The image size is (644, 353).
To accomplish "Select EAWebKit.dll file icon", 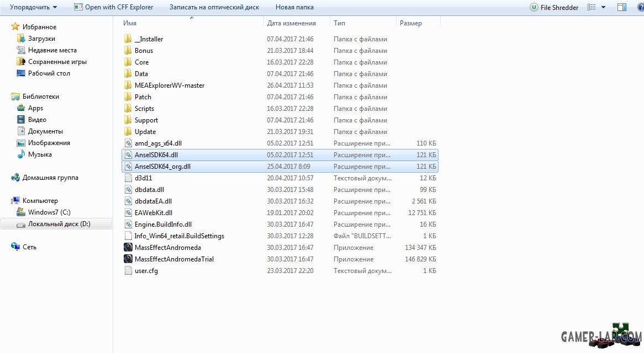I will tap(128, 213).
